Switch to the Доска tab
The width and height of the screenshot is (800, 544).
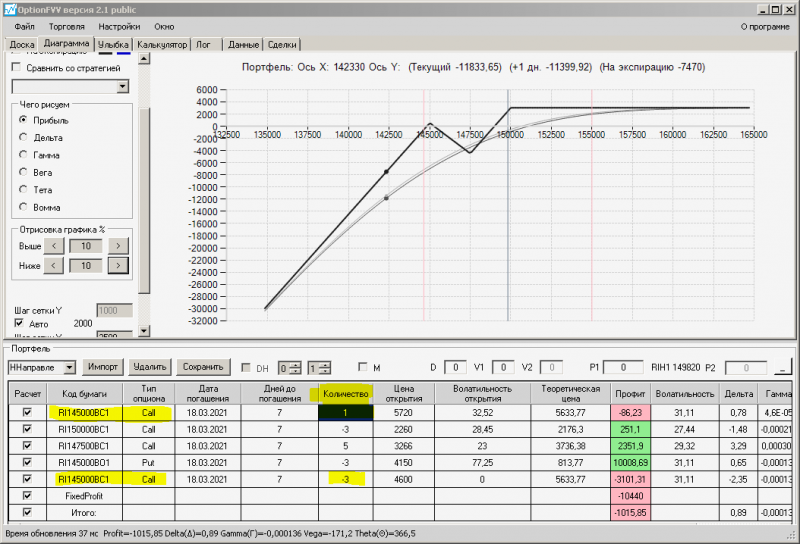coord(22,45)
